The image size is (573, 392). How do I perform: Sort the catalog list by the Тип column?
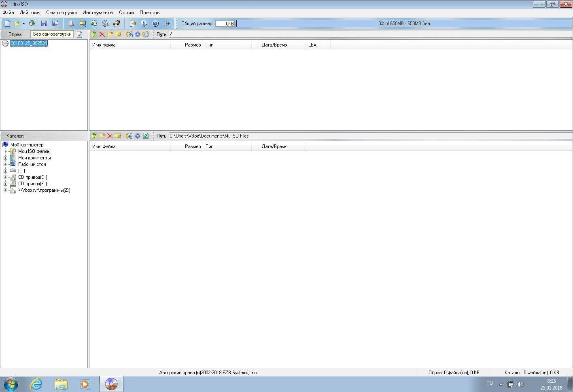coord(227,146)
